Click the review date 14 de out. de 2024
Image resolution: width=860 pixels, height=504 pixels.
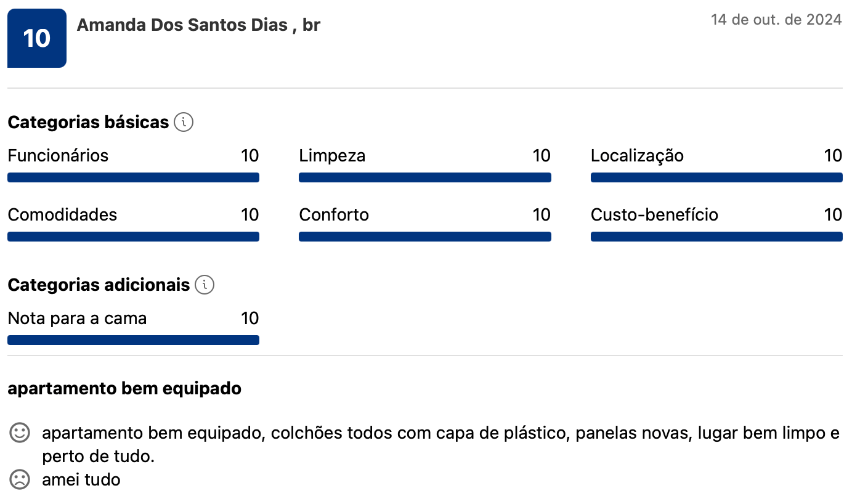tap(776, 20)
